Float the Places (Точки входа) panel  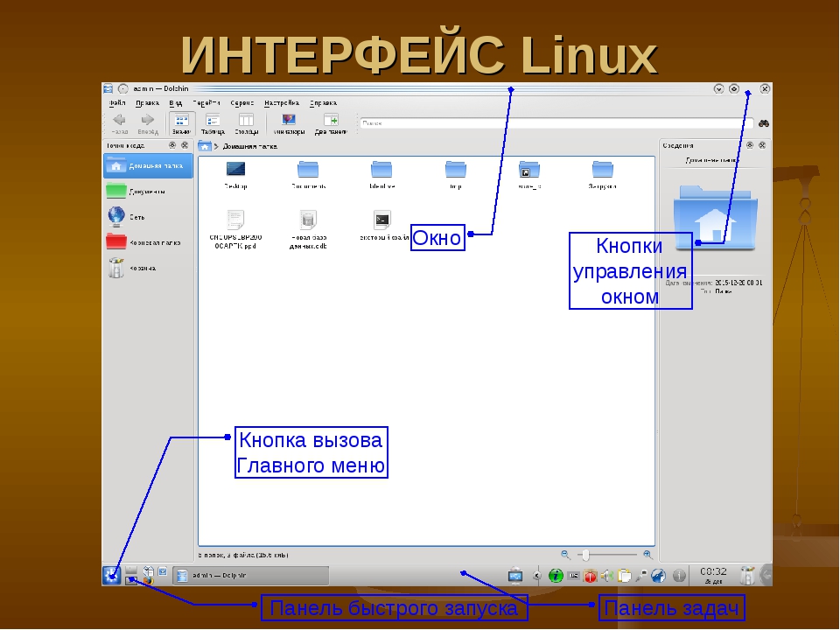tap(172, 145)
